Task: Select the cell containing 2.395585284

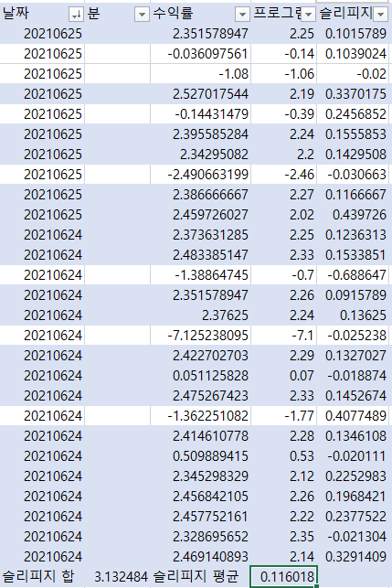Action: tap(200, 134)
